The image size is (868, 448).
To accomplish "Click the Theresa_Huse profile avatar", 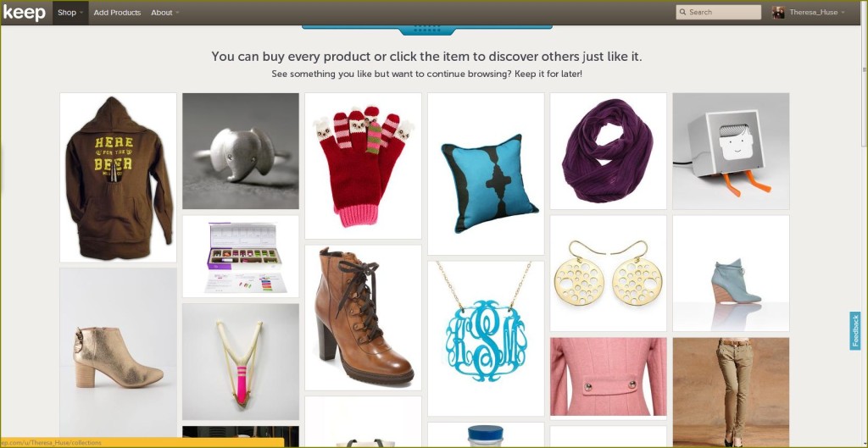I will click(x=778, y=12).
